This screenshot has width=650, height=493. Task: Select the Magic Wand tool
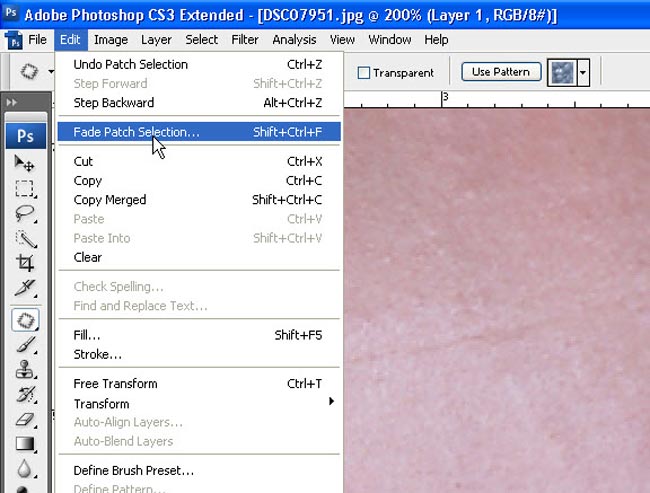24,238
